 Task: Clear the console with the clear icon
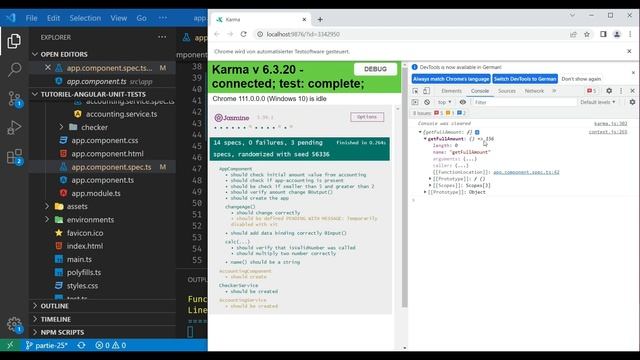pyautogui.click(x=427, y=102)
